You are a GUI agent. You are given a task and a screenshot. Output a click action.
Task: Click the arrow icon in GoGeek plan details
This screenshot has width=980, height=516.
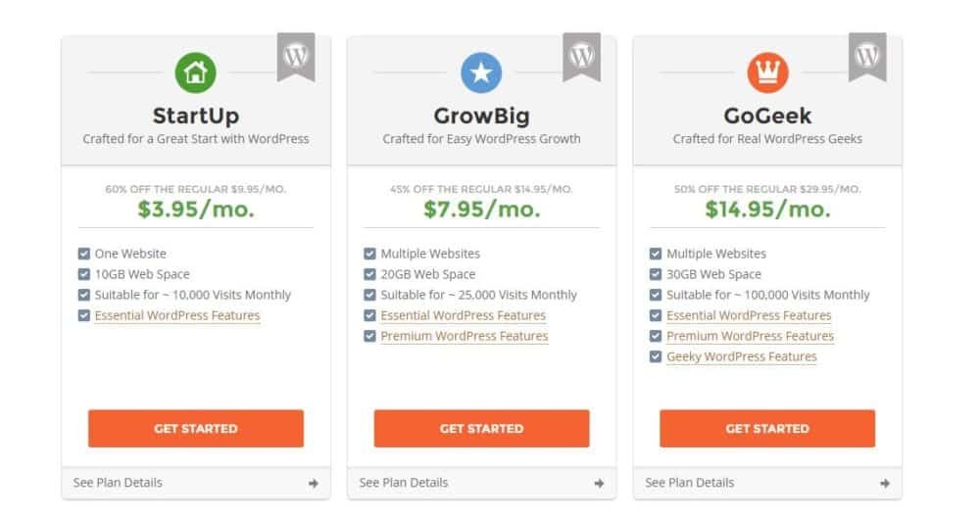[x=885, y=483]
